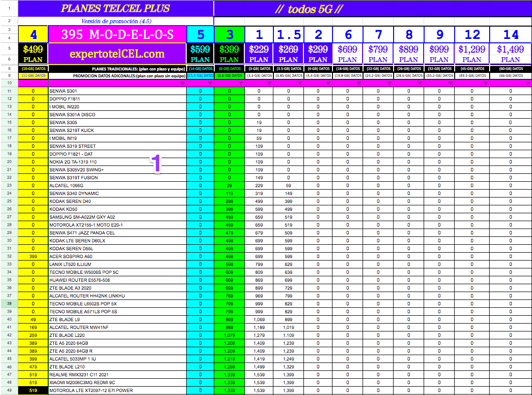Select the '$999 PLAN' header cell
Screen dimensions: 532x395
439,54
